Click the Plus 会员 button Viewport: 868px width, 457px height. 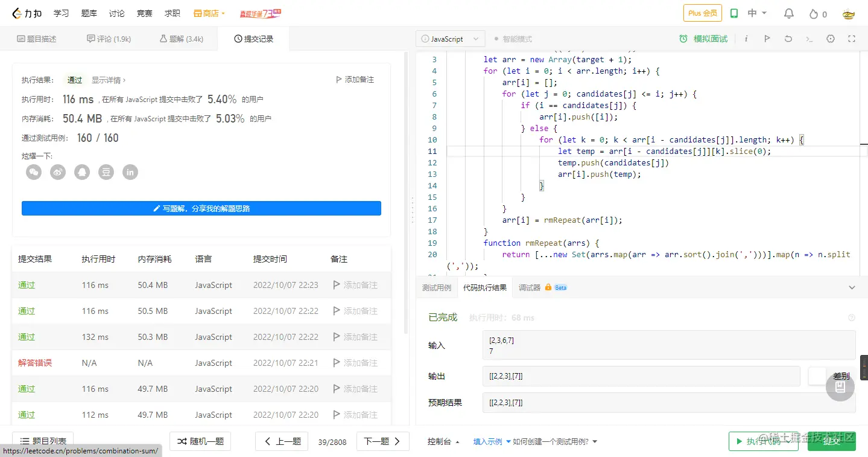point(703,13)
